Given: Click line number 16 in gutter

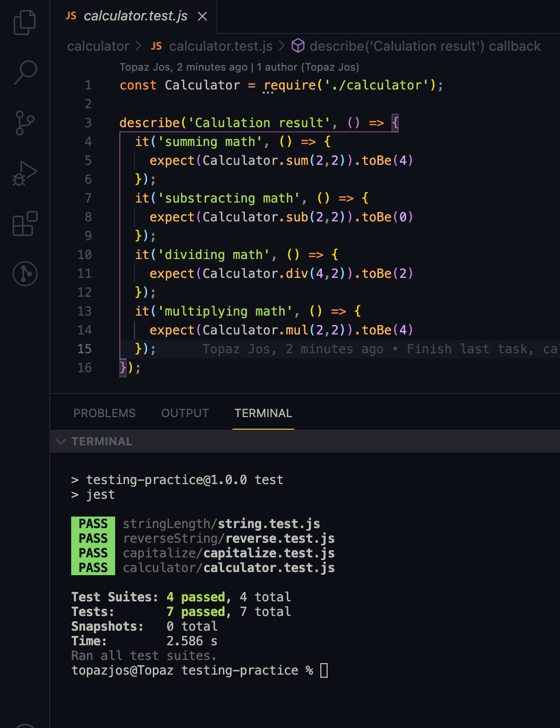Looking at the screenshot, I should [84, 368].
